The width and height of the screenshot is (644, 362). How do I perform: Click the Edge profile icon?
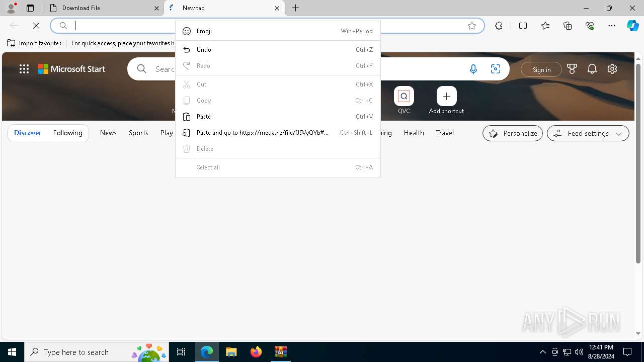tap(11, 8)
